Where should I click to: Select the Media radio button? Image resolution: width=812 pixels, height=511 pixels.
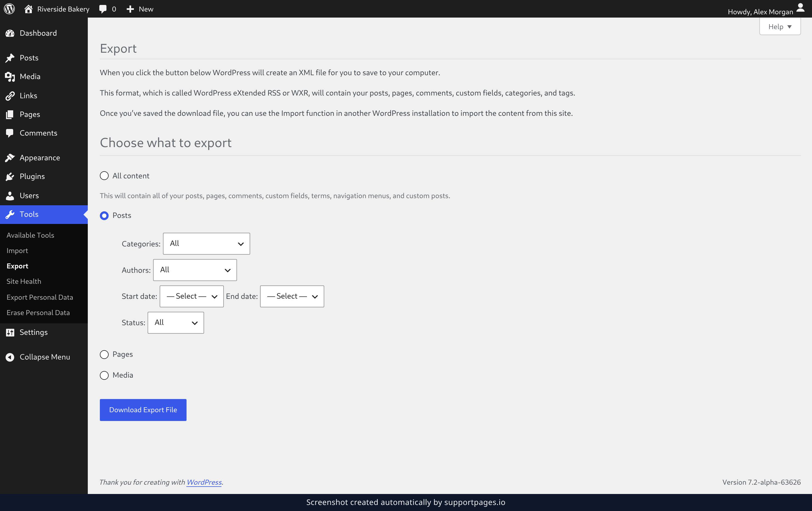[104, 375]
